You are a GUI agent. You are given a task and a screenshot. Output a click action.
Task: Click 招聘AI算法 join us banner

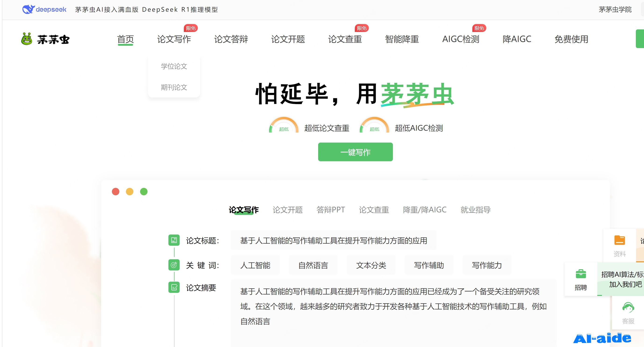point(620,279)
